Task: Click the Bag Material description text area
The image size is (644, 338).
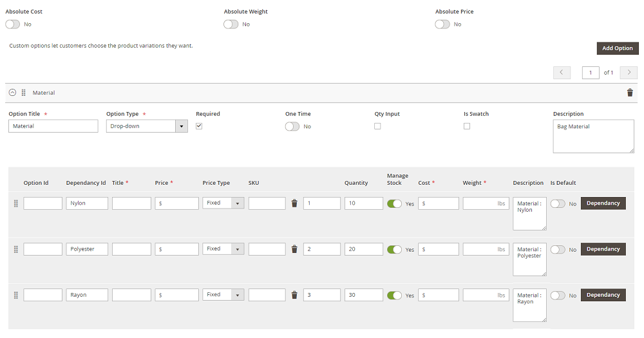Action: coord(592,136)
